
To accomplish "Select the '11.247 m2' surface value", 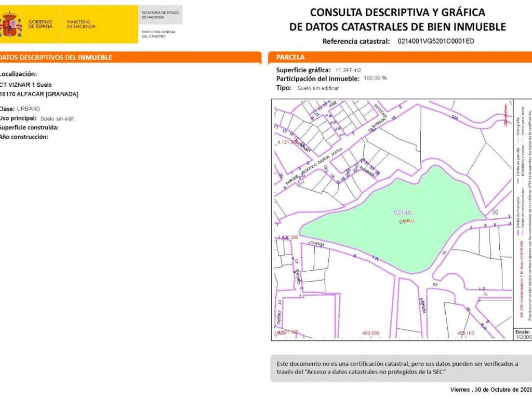I will pyautogui.click(x=348, y=70).
